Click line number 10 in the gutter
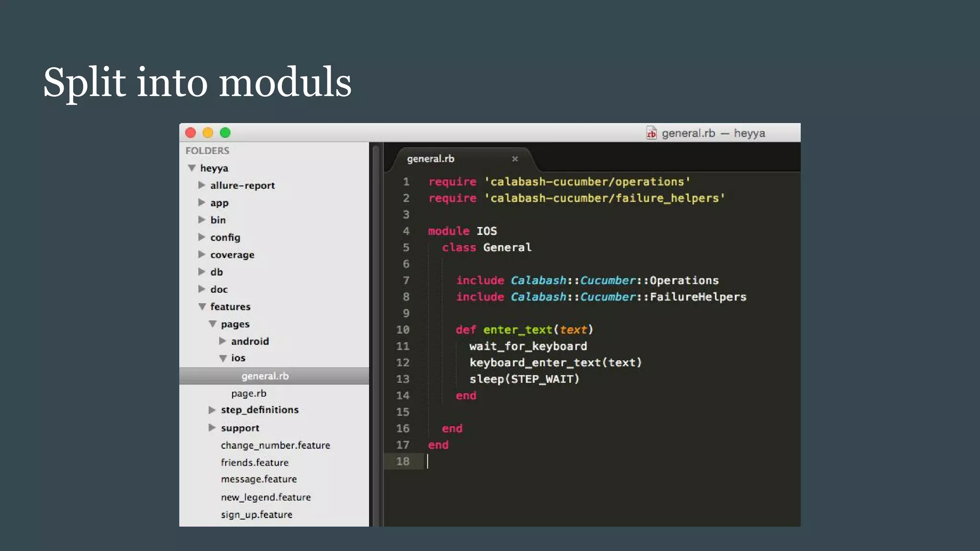The image size is (980, 551). 403,330
